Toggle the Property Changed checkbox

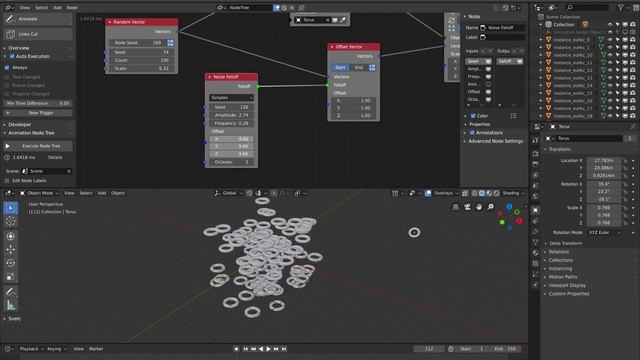tap(7, 94)
